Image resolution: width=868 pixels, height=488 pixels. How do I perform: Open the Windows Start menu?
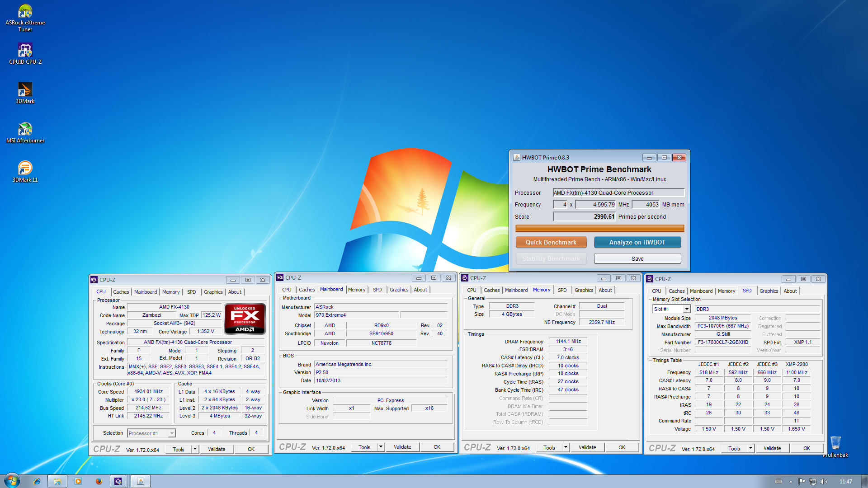point(12,481)
